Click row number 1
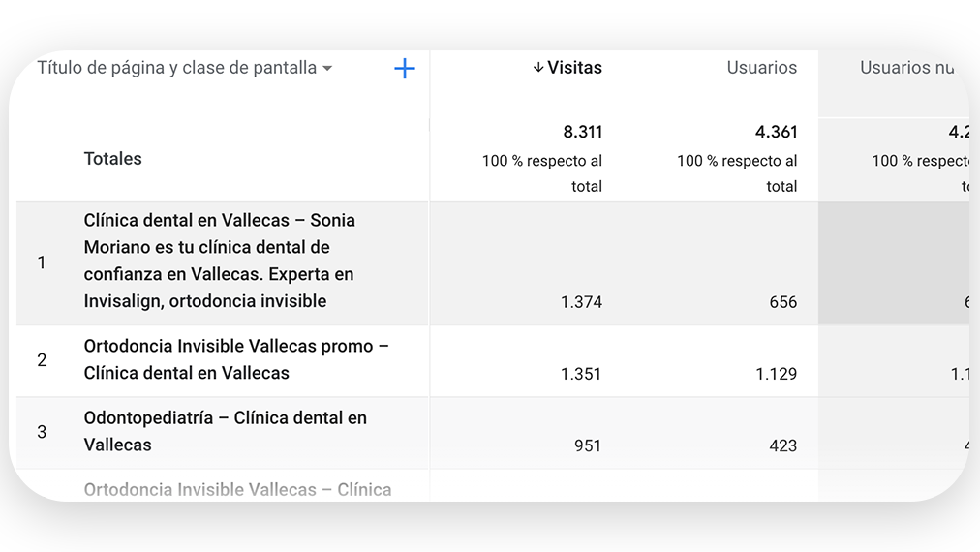This screenshot has height=552, width=980. (x=42, y=262)
